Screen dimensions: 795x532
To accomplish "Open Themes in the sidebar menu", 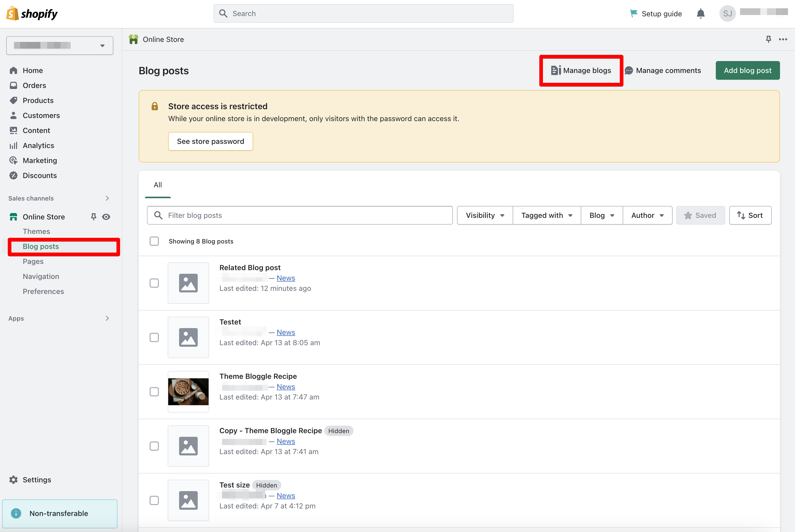I will [36, 231].
